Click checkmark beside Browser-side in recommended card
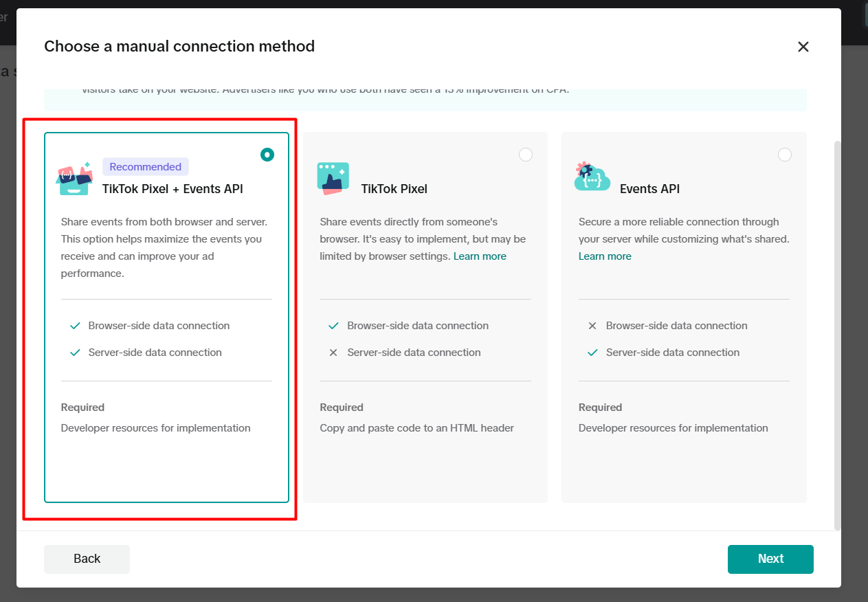 (76, 326)
